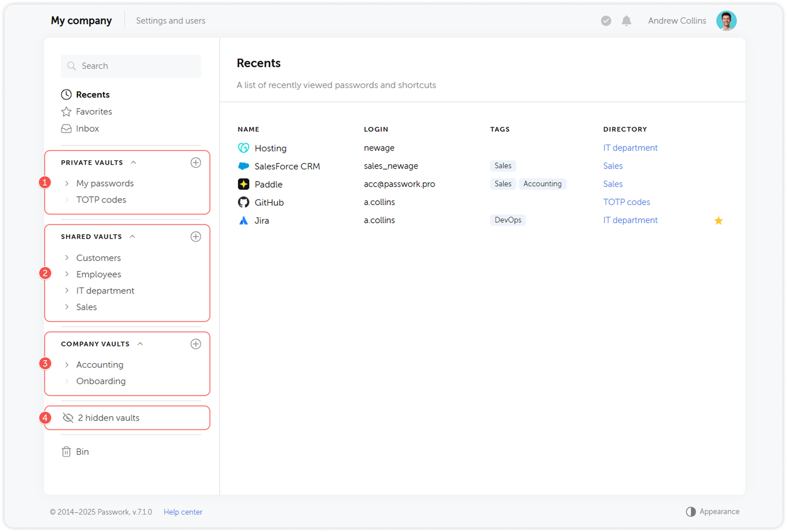Collapse the Private Vaults section

(x=134, y=163)
